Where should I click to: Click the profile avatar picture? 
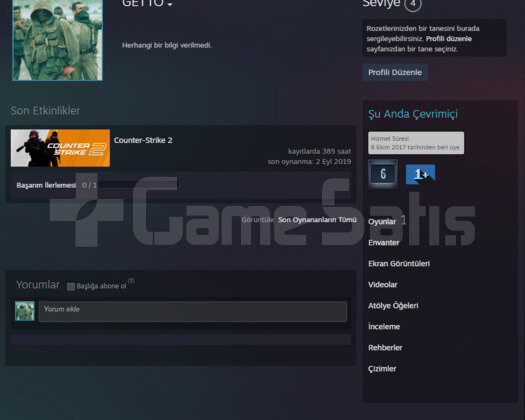coord(57,40)
